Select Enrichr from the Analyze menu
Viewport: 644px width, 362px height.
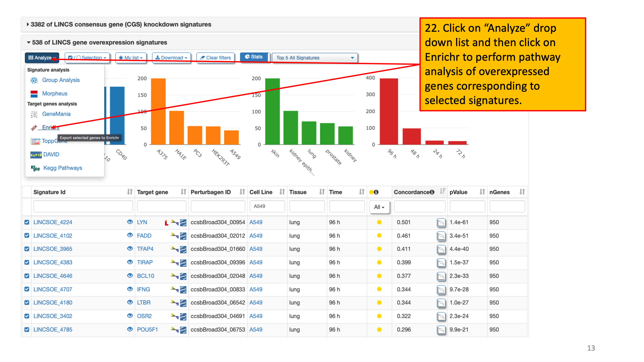(x=50, y=127)
